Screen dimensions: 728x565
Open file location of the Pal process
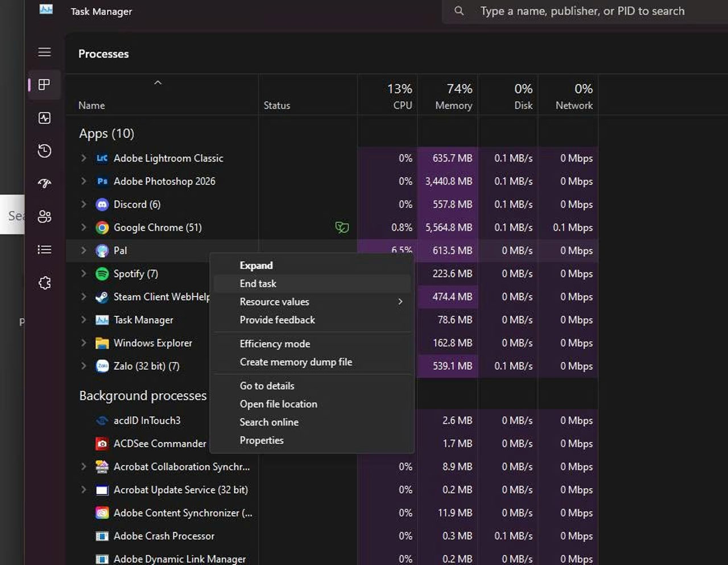tap(279, 404)
